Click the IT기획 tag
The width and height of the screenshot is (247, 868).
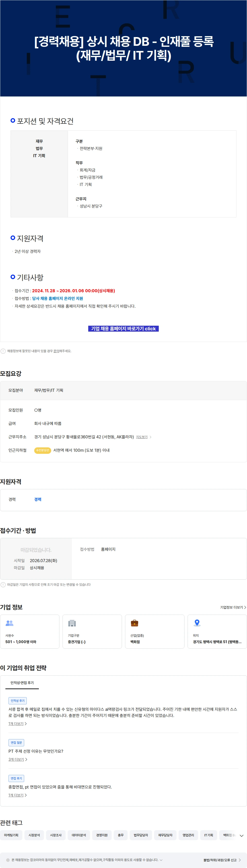(209, 835)
